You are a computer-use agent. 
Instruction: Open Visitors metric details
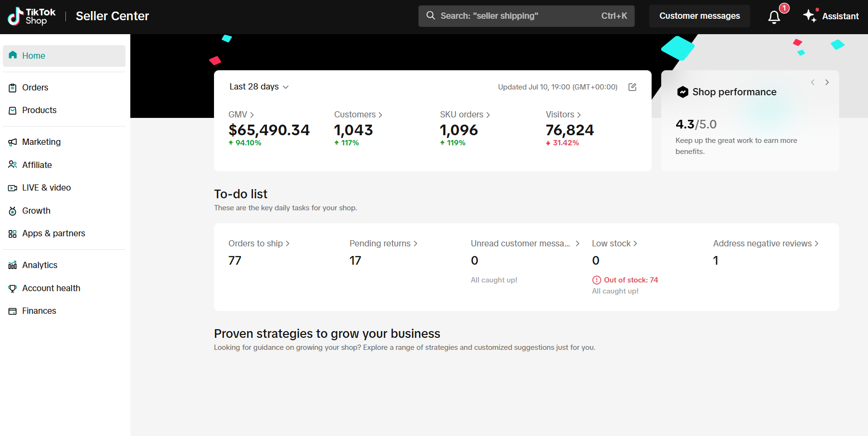(x=563, y=115)
